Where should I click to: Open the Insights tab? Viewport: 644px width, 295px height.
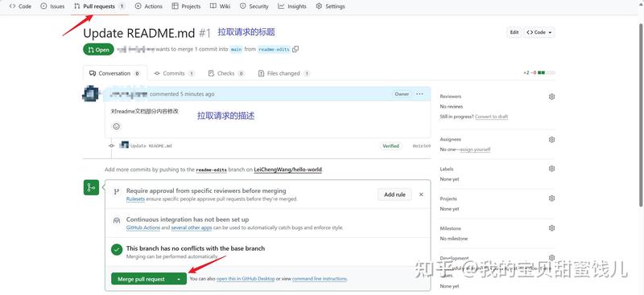(x=292, y=6)
